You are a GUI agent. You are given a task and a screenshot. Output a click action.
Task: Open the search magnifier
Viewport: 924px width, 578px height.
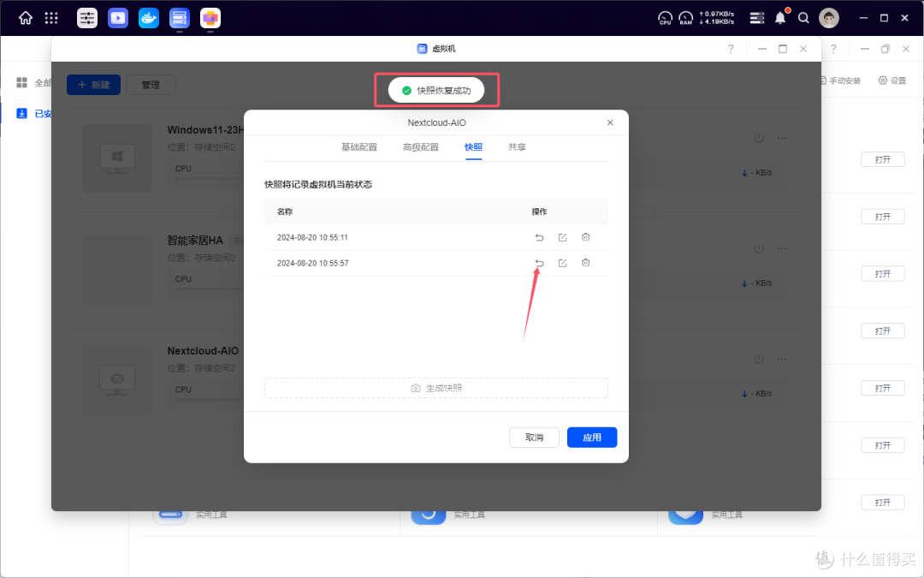(x=803, y=18)
